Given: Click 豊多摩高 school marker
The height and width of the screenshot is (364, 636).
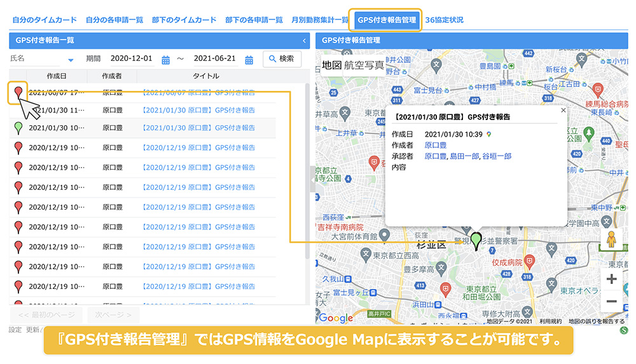Looking at the screenshot, I should 441,267.
